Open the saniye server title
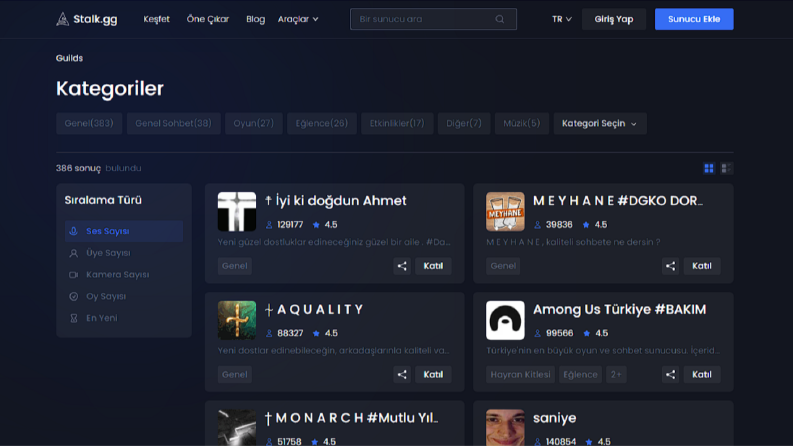793x446 pixels. tap(554, 418)
